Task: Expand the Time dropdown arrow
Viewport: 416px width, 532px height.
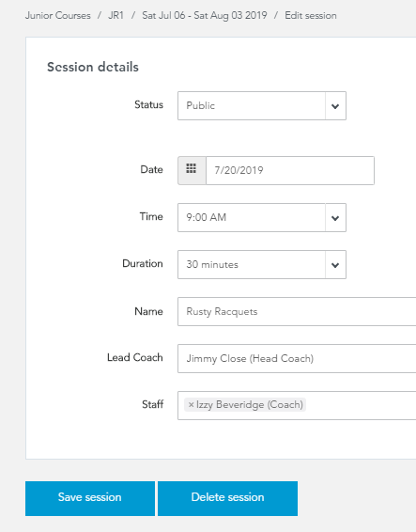Action: point(335,218)
